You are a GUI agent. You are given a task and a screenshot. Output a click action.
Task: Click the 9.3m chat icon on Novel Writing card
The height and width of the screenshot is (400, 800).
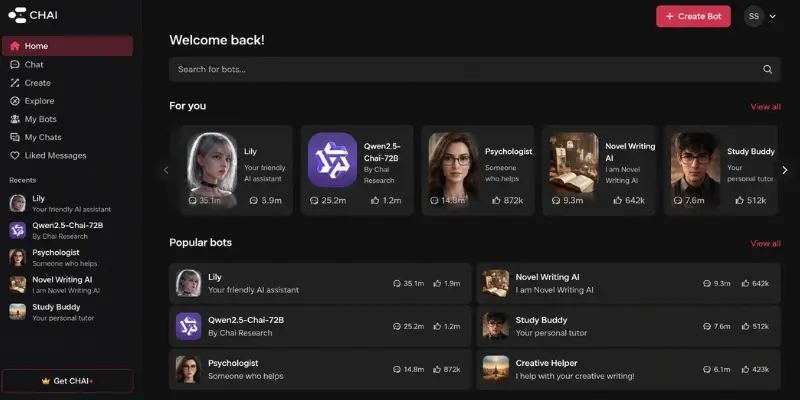pos(556,201)
